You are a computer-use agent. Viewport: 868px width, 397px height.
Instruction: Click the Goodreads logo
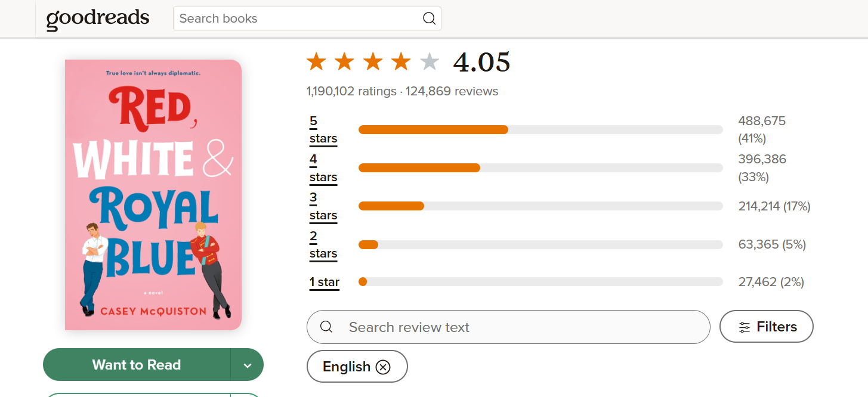[x=98, y=18]
